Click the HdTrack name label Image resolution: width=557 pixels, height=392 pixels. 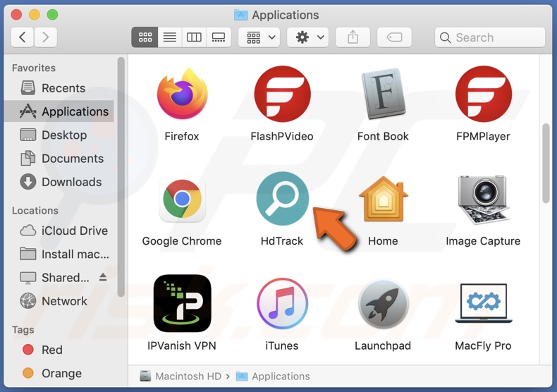(x=282, y=241)
